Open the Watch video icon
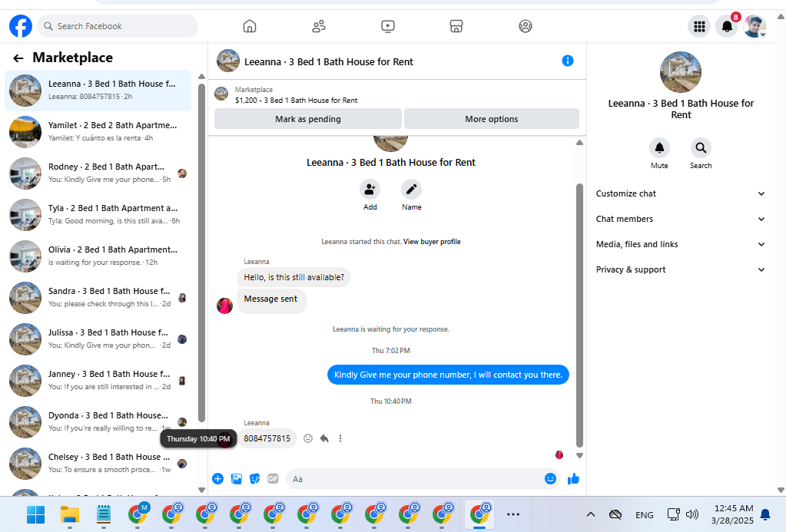The image size is (786, 532). pos(387,26)
